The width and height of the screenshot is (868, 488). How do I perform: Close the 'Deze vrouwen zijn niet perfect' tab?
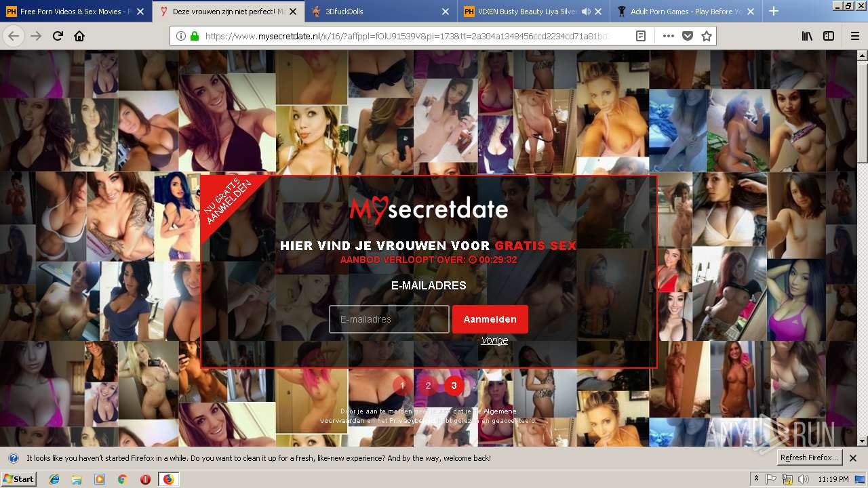292,12
